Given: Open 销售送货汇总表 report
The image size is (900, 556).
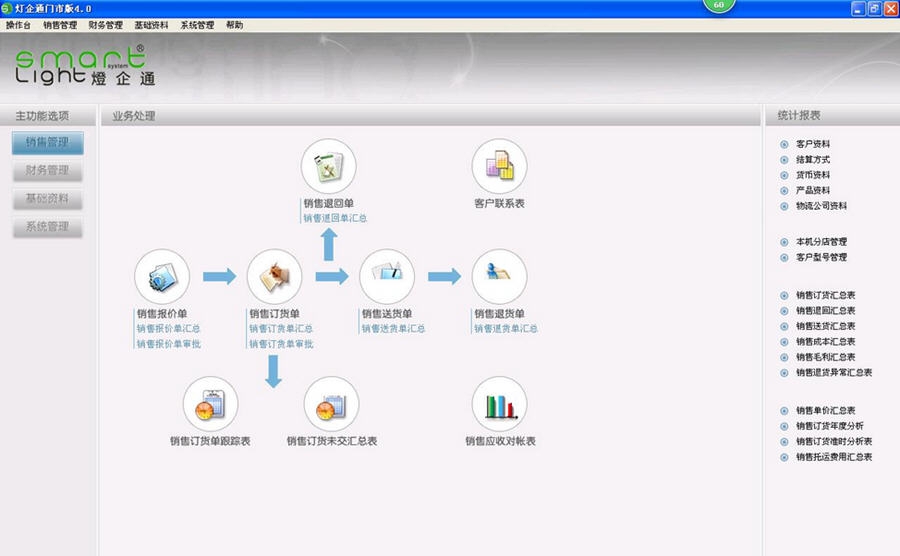Looking at the screenshot, I should point(825,326).
